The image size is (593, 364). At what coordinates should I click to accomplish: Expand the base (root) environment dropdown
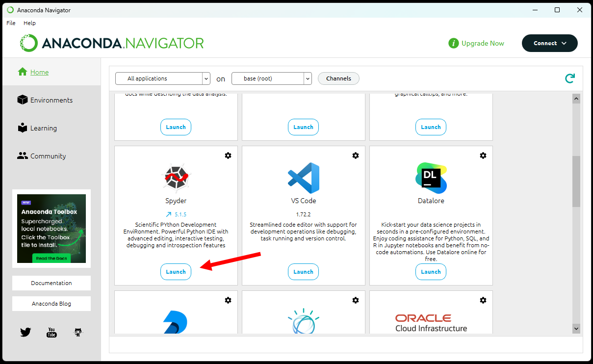271,78
